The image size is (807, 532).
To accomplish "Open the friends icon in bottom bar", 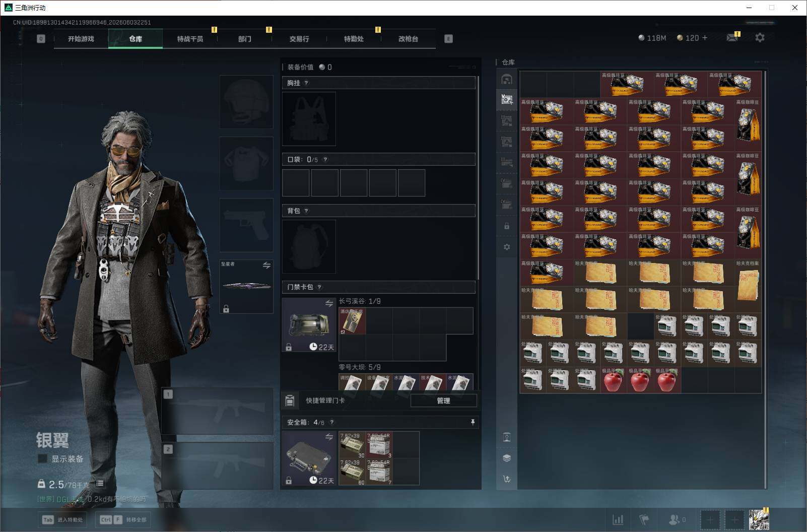I will tap(674, 519).
